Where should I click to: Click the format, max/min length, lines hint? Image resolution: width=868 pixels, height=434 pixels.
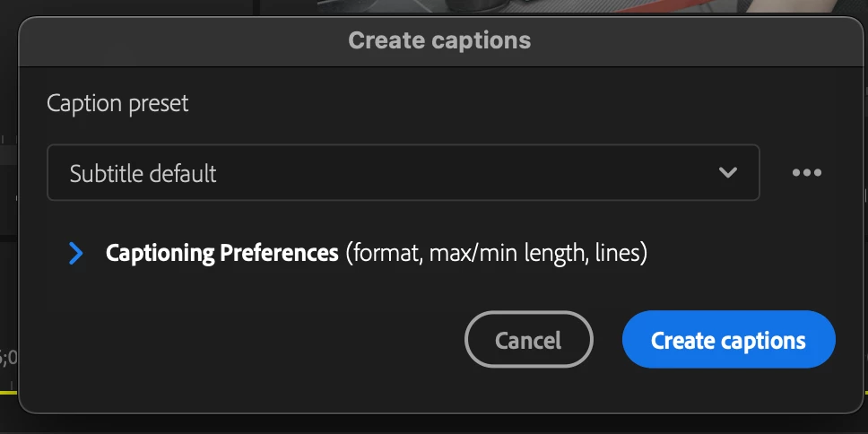point(496,254)
